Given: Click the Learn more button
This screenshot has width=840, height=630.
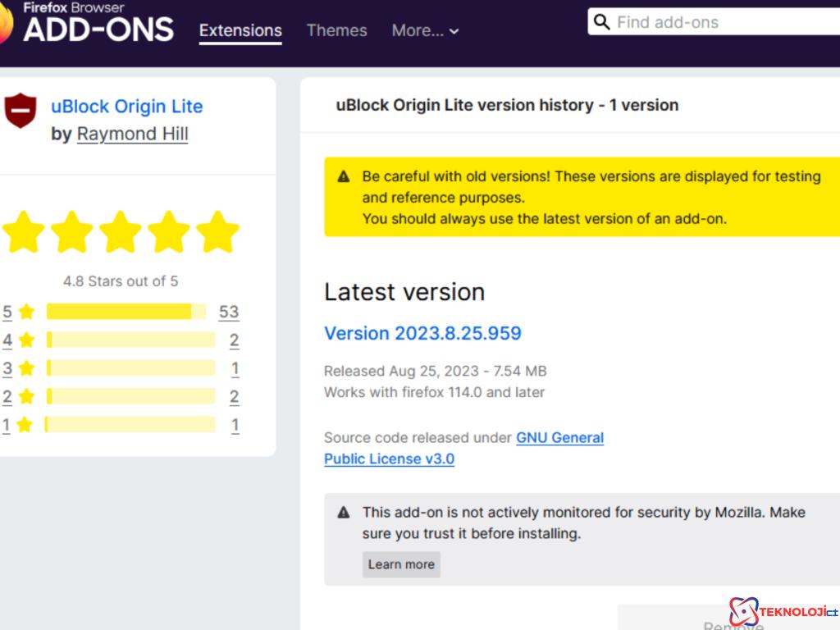Looking at the screenshot, I should point(401,564).
